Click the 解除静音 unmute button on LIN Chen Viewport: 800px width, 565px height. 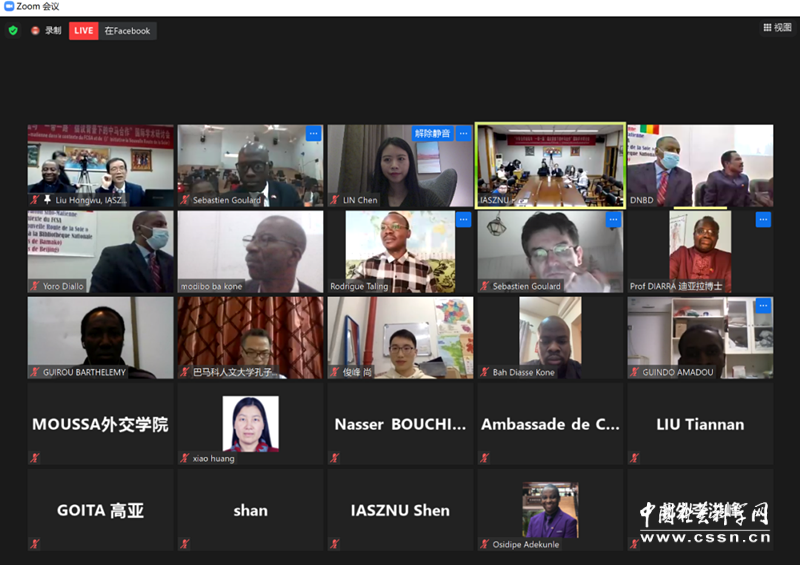432,133
